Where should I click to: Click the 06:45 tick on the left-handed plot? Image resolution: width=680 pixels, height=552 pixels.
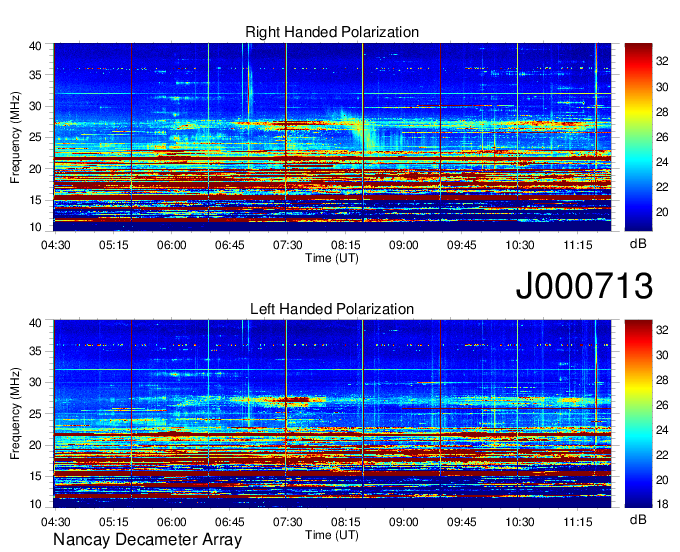coord(230,522)
